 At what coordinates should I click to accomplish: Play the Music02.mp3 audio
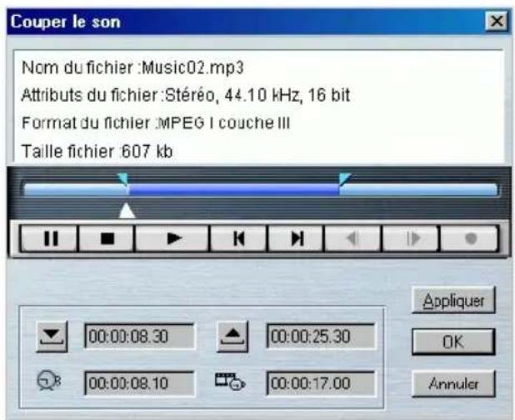tap(172, 238)
